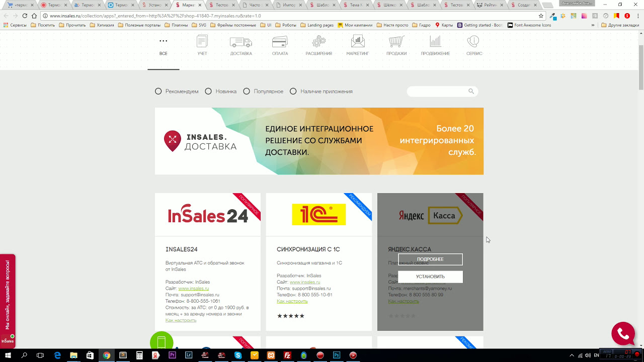644x362 pixels.
Task: Bookmark the page with the star icon
Action: pos(541,16)
